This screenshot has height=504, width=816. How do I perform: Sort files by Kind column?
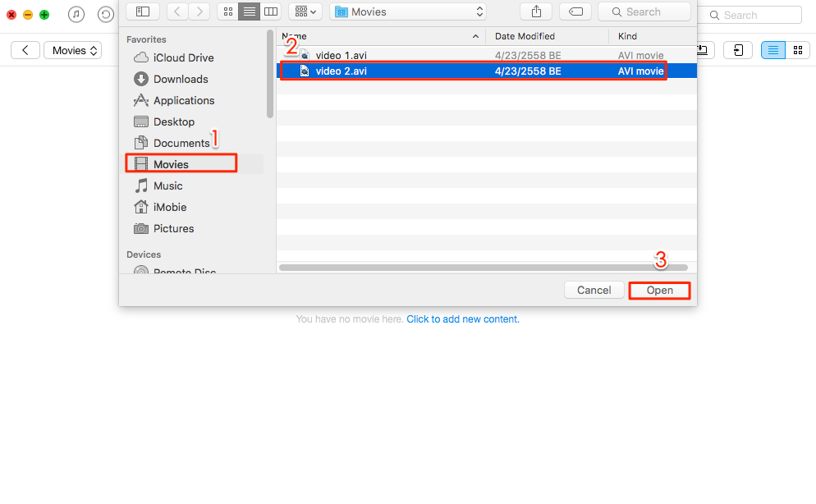click(x=653, y=36)
